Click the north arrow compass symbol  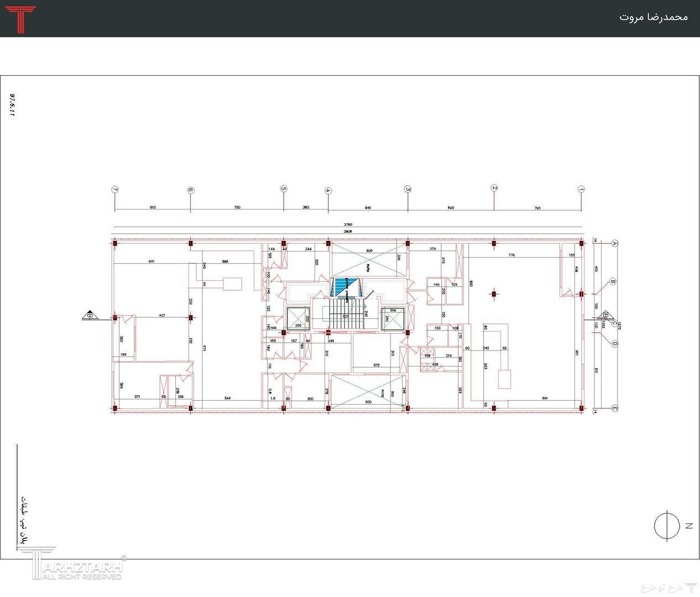pos(667,525)
